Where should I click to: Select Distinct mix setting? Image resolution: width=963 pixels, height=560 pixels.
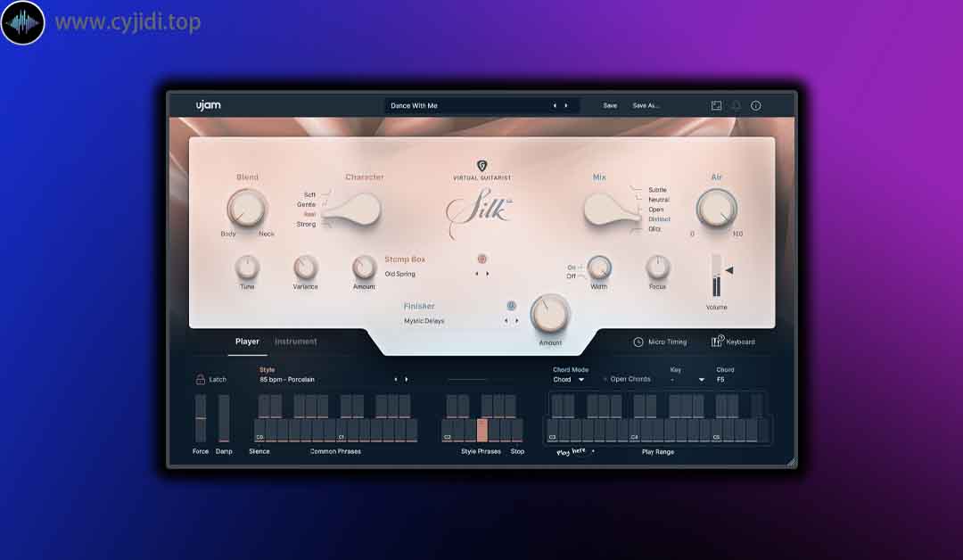pyautogui.click(x=660, y=219)
